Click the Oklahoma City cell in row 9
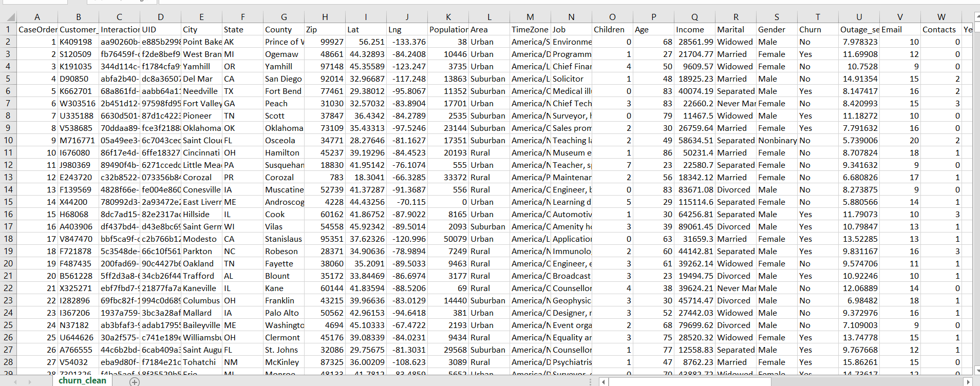Image resolution: width=980 pixels, height=386 pixels. point(201,128)
